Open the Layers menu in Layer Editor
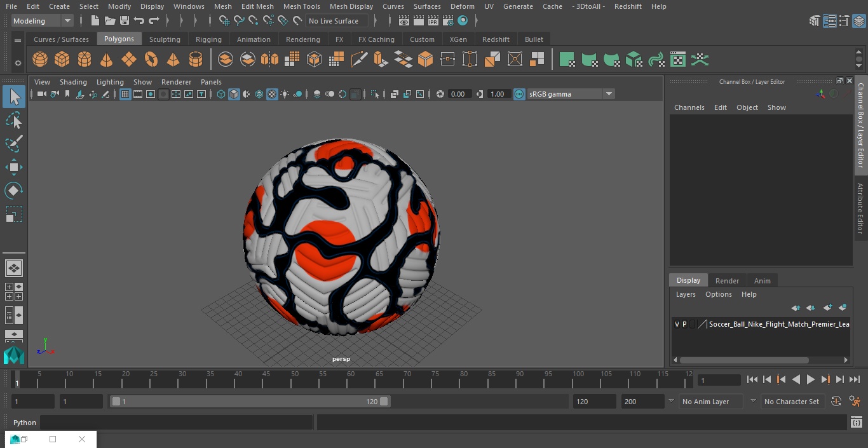 coord(685,294)
